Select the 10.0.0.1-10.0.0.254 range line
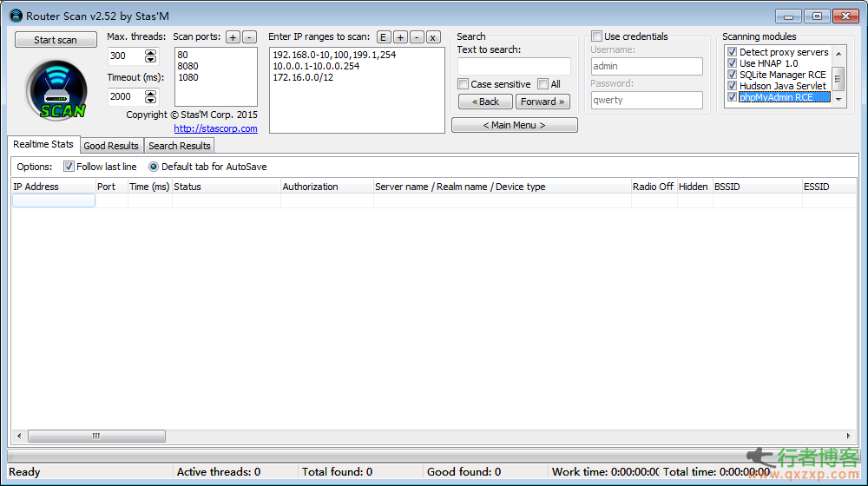 pos(316,66)
